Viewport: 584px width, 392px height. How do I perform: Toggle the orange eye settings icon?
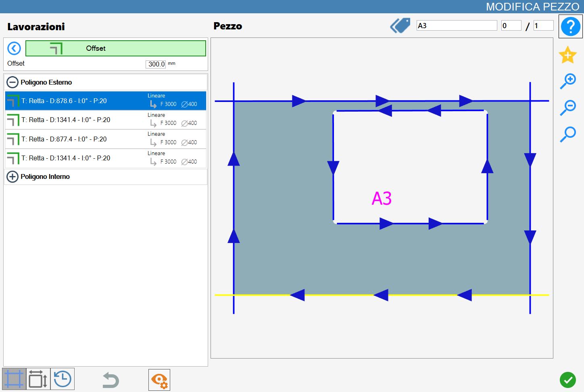[x=159, y=380]
